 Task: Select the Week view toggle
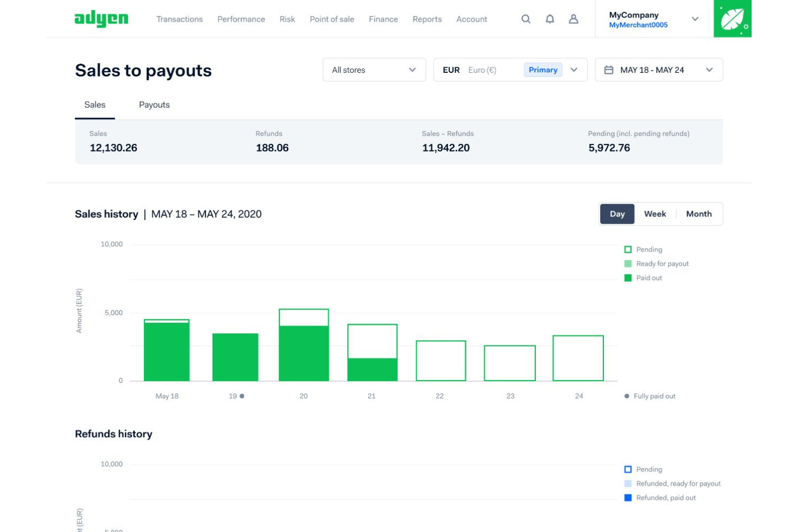tap(655, 214)
